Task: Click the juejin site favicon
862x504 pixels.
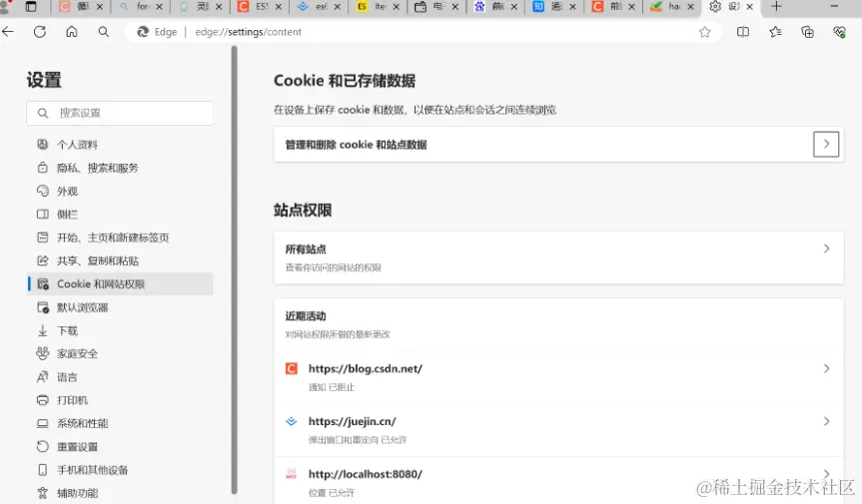Action: point(292,421)
